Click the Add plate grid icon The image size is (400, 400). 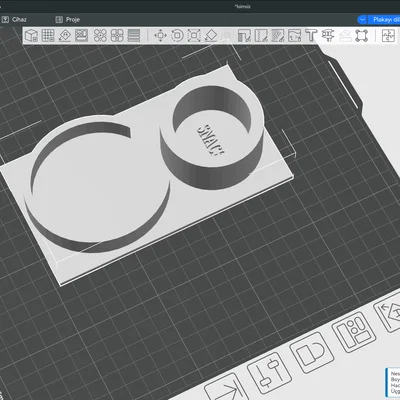point(48,35)
